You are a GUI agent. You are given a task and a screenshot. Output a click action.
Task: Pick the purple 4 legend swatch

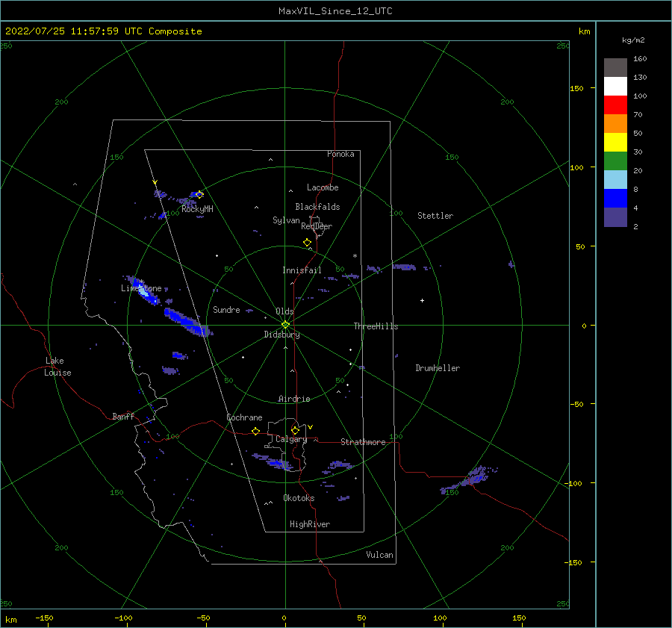(x=615, y=217)
